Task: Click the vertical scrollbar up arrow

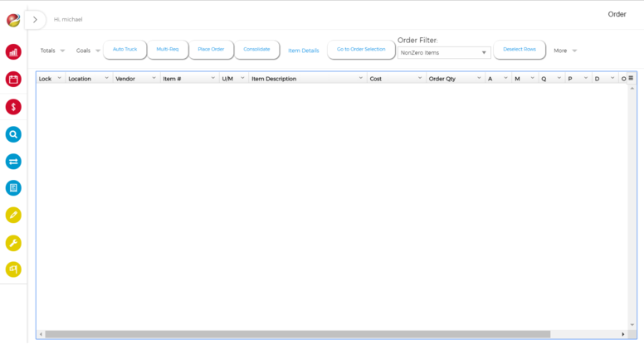Action: pyautogui.click(x=632, y=88)
